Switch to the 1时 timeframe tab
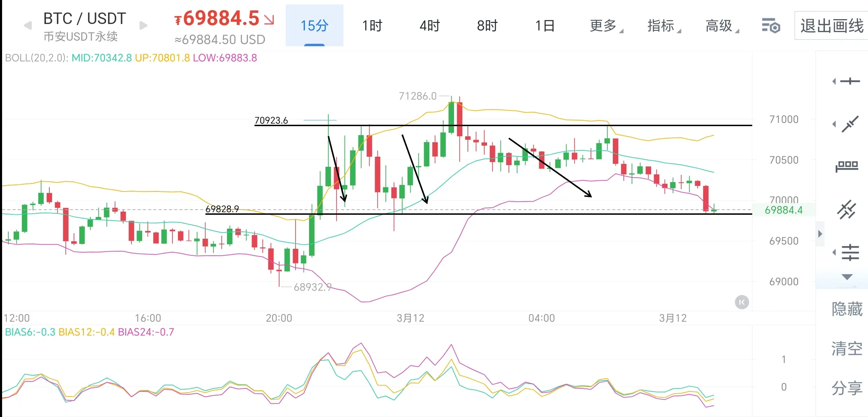 [x=372, y=26]
